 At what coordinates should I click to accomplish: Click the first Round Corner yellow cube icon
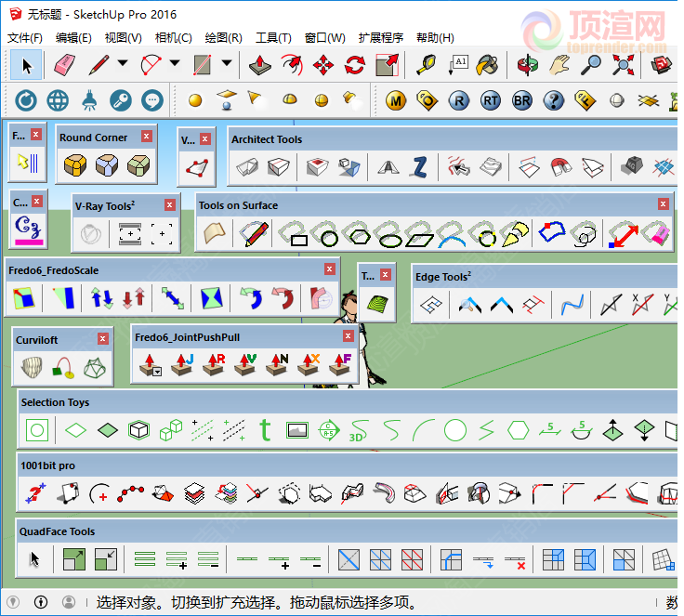tap(75, 165)
